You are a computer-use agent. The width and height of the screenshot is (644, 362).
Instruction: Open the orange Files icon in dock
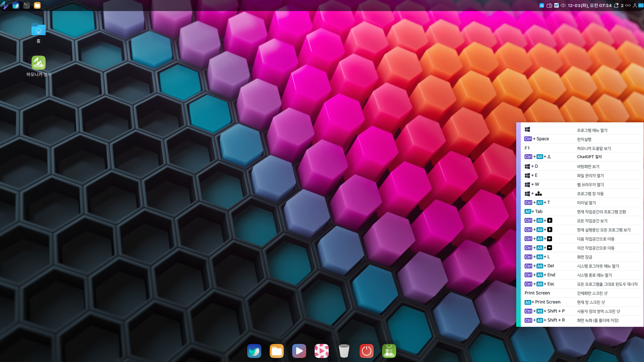coord(277,351)
